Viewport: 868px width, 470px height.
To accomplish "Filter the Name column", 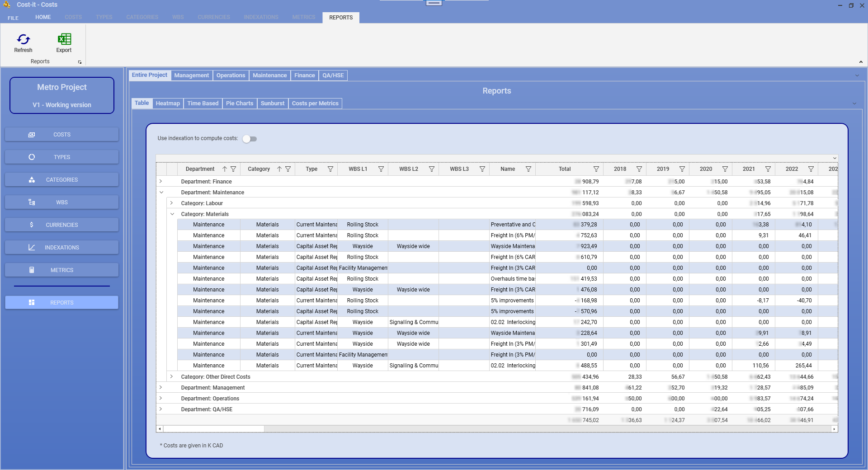I will [528, 169].
